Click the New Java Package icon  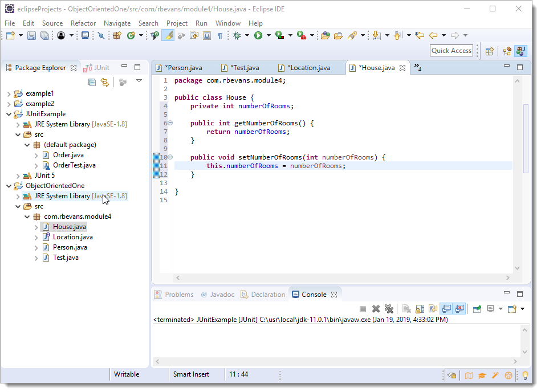point(117,35)
